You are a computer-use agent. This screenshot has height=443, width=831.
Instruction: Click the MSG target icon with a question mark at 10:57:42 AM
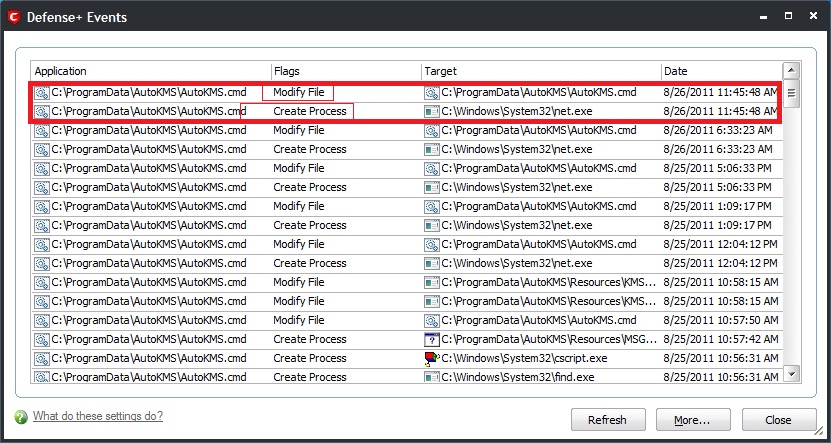[x=432, y=340]
